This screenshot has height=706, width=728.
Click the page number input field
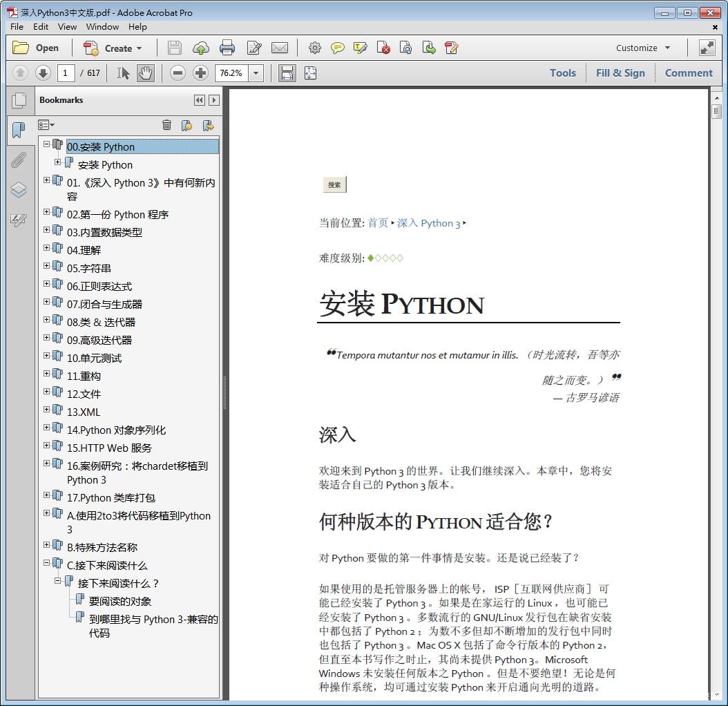point(66,73)
